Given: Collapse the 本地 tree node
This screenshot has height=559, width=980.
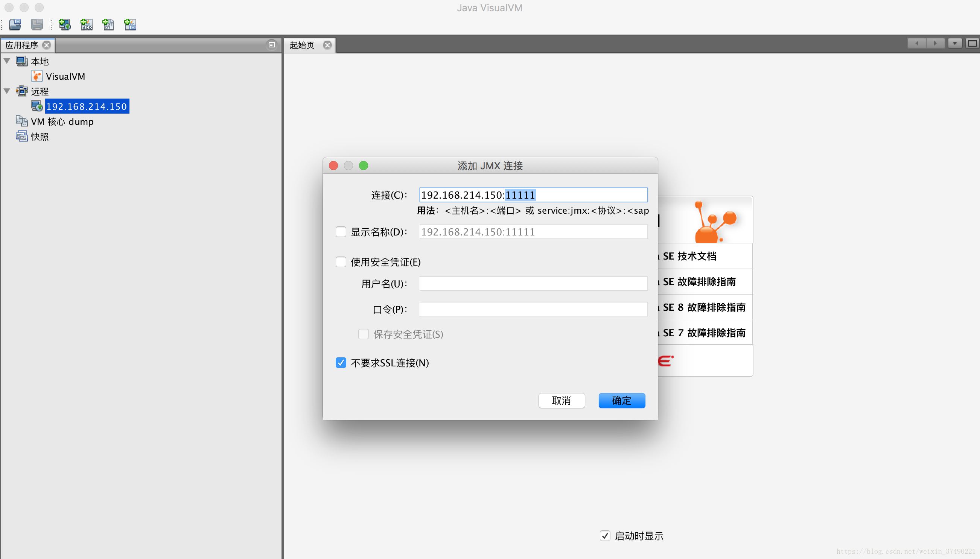Looking at the screenshot, I should coord(7,61).
